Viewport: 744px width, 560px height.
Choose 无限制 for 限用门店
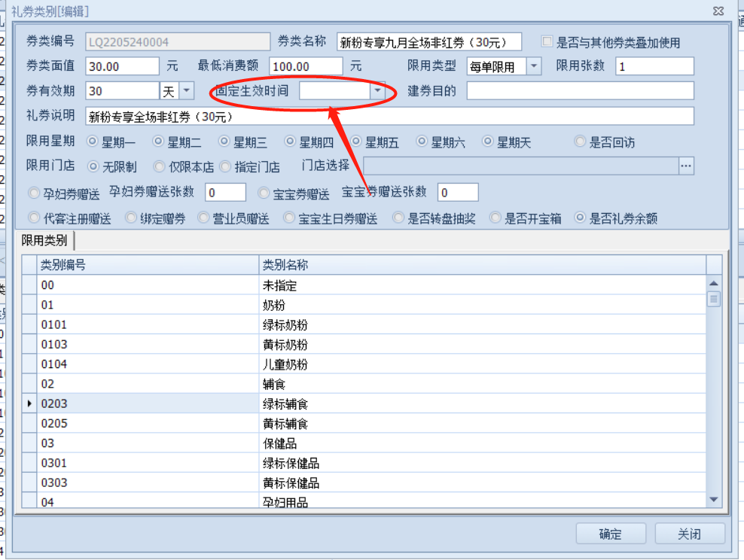93,166
